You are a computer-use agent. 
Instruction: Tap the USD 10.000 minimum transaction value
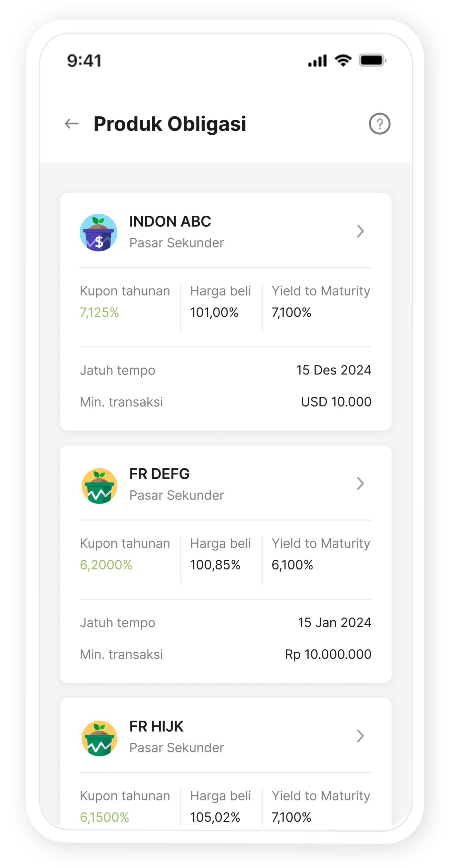click(336, 402)
